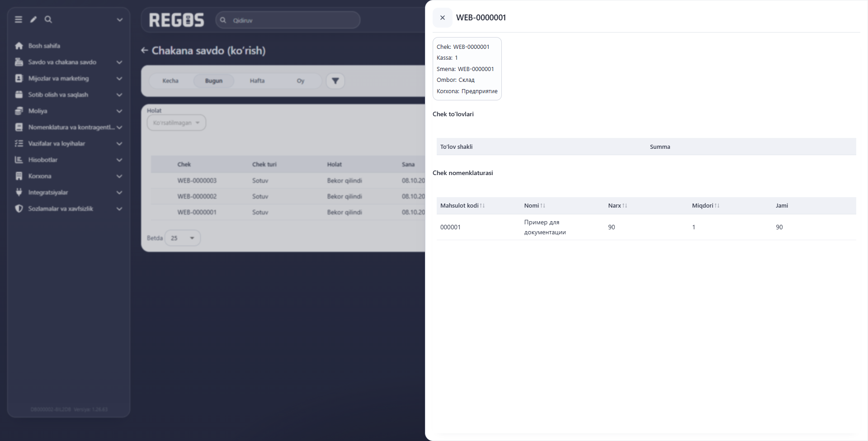The height and width of the screenshot is (441, 868).
Task: Click the REGOS logo
Action: [x=176, y=20]
